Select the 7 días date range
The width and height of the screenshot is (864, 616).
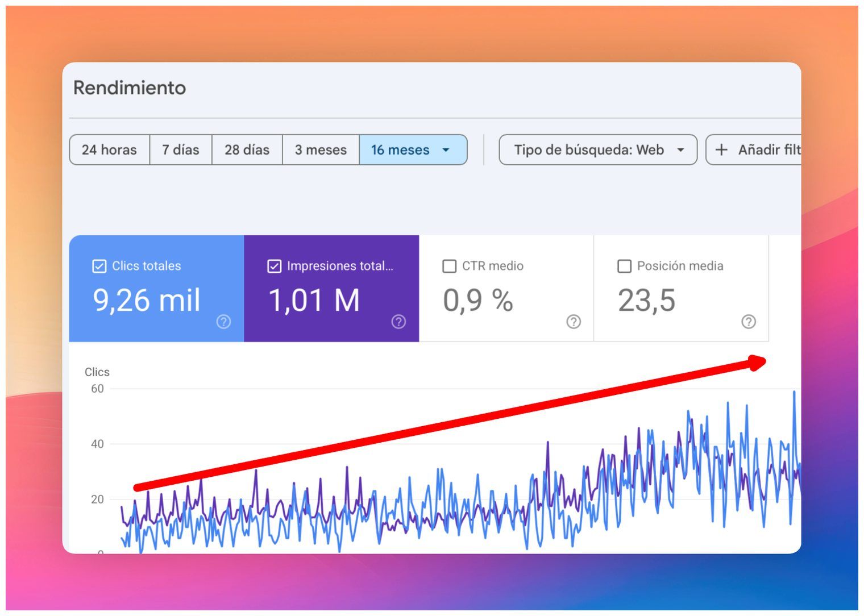[x=181, y=149]
